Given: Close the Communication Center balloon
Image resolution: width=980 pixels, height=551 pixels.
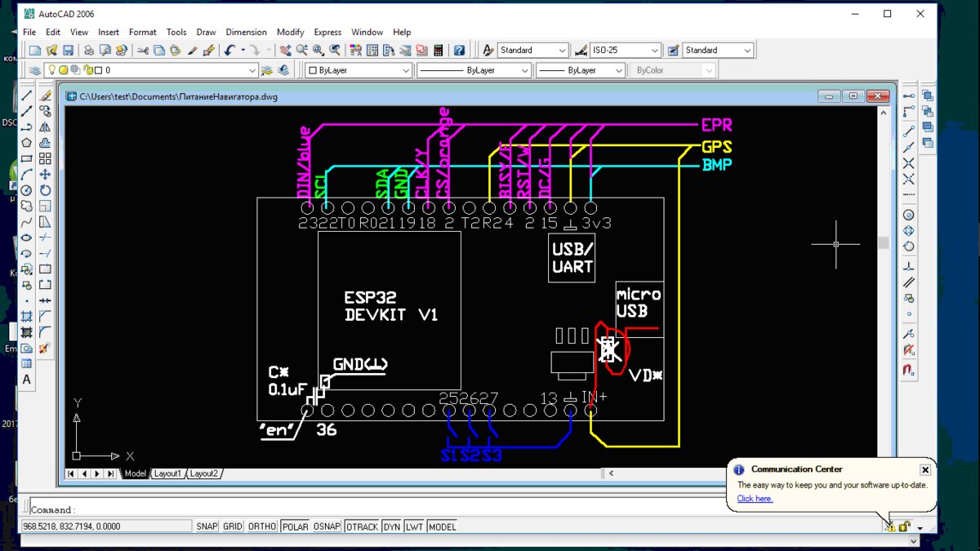Looking at the screenshot, I should click(x=925, y=469).
